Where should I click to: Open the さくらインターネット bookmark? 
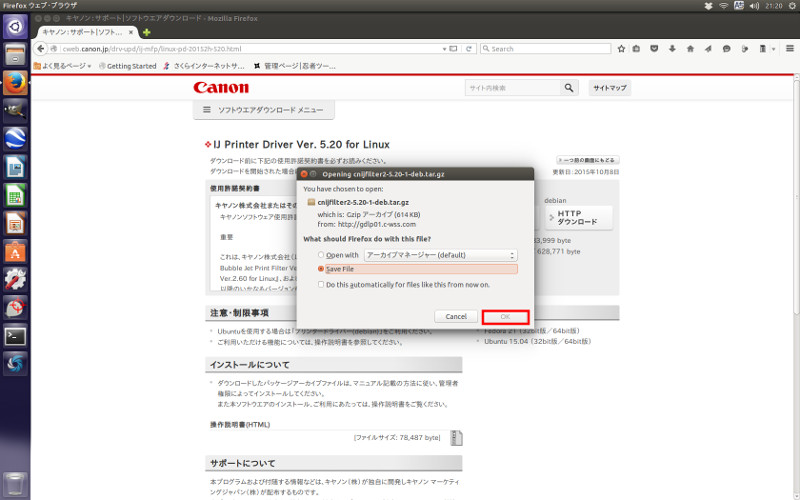click(204, 66)
